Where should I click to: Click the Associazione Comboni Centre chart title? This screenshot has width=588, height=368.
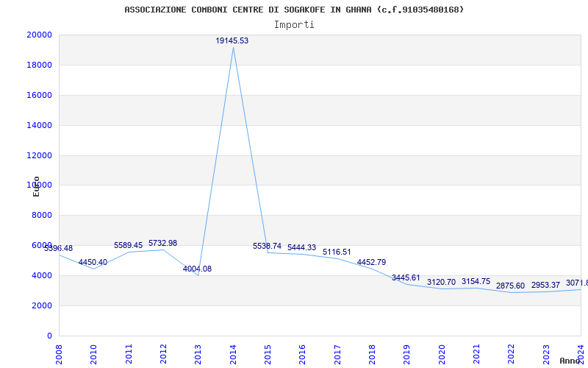[x=294, y=10]
